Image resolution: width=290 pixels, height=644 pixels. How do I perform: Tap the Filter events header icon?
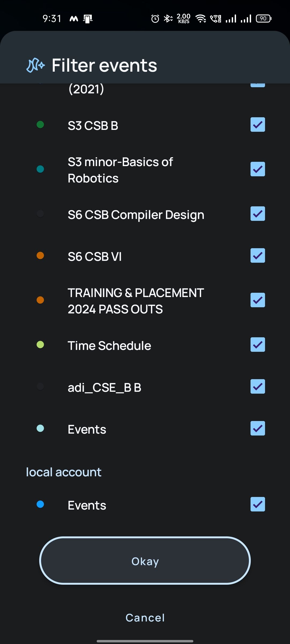click(x=35, y=65)
